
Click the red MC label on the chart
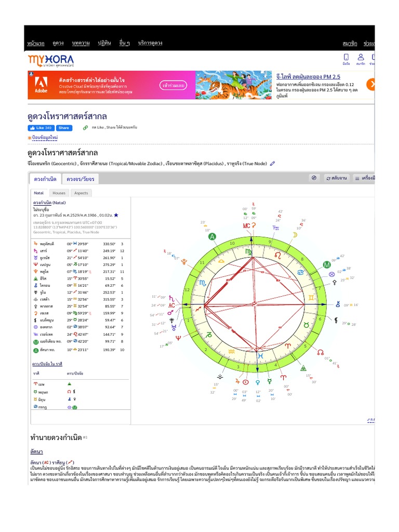click(246, 225)
